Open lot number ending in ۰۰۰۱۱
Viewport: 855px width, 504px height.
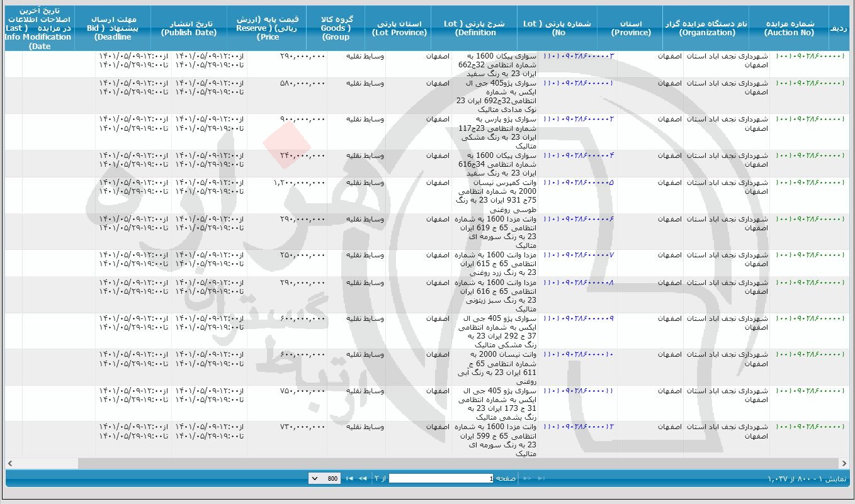(x=578, y=391)
